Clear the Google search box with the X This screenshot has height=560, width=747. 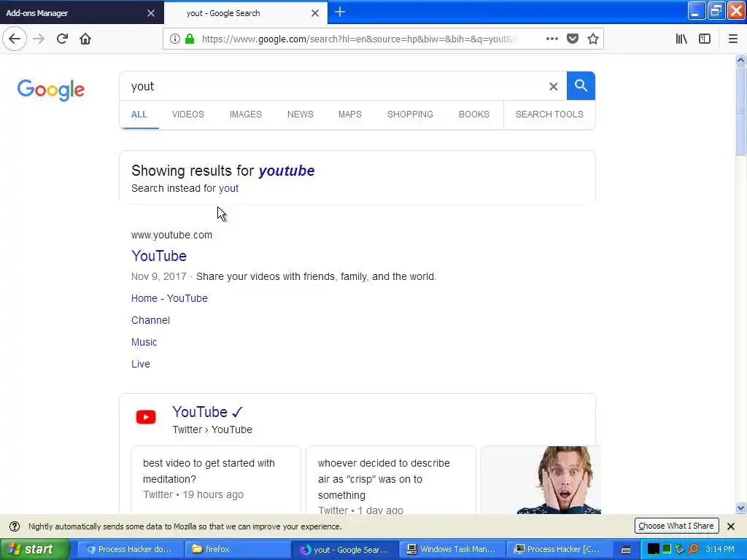pos(553,86)
